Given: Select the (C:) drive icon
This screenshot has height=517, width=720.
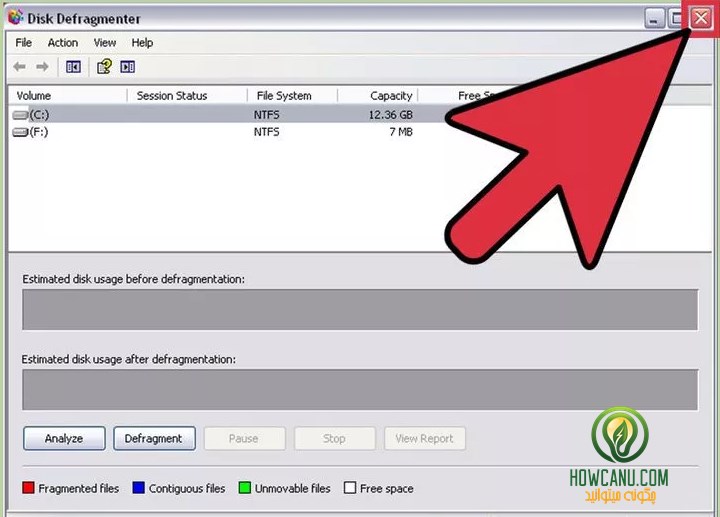Looking at the screenshot, I should [20, 114].
